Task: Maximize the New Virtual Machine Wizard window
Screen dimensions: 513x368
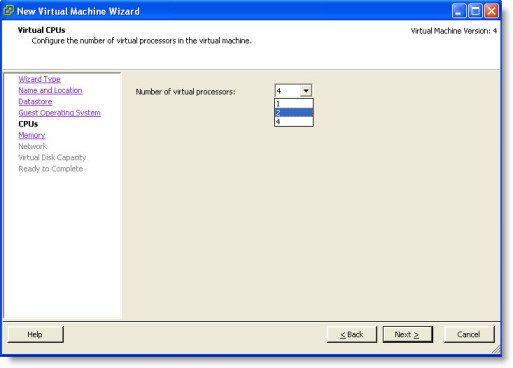Action: click(475, 11)
